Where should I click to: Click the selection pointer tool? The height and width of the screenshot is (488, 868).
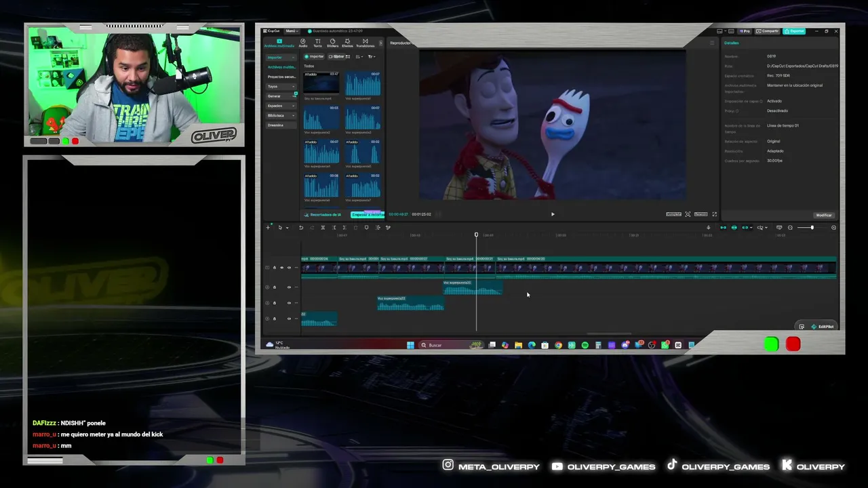pyautogui.click(x=280, y=228)
